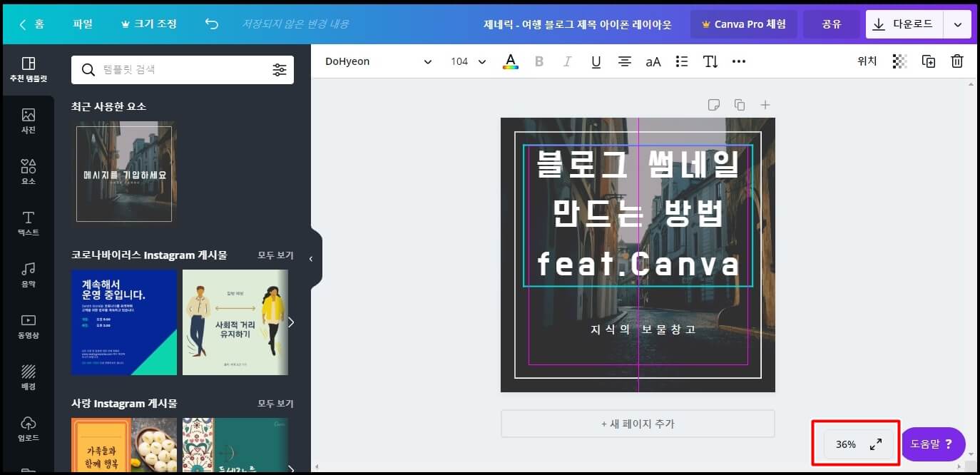This screenshot has height=475, width=980.
Task: Toggle underline formatting
Action: [x=596, y=61]
